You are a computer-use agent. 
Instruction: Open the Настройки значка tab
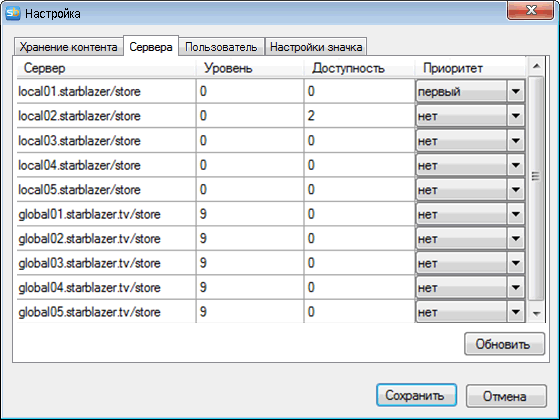coord(316,47)
